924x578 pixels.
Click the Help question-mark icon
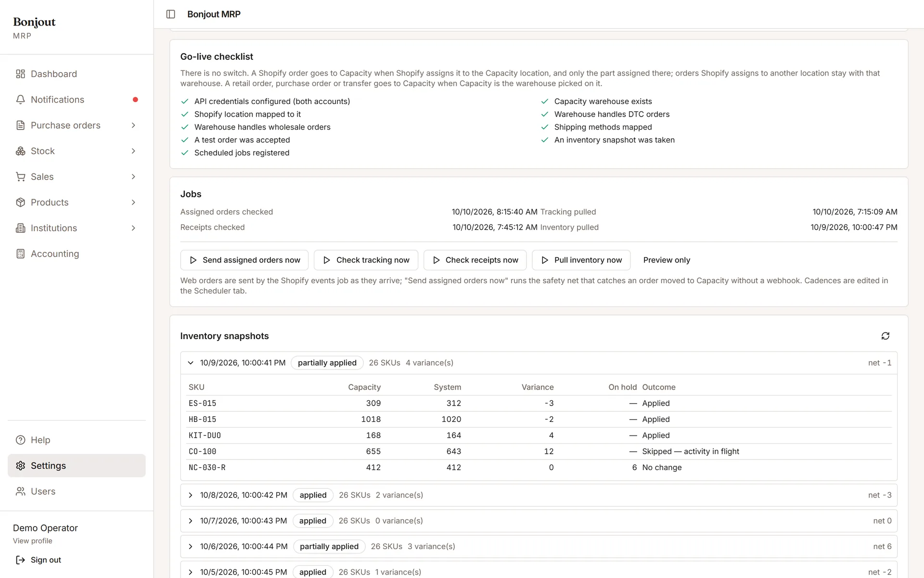[20, 440]
